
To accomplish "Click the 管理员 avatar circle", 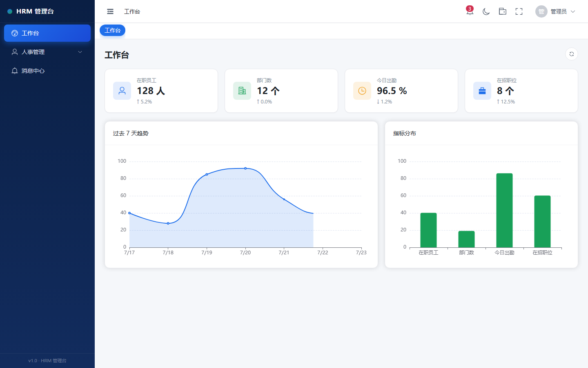I will tap(541, 11).
